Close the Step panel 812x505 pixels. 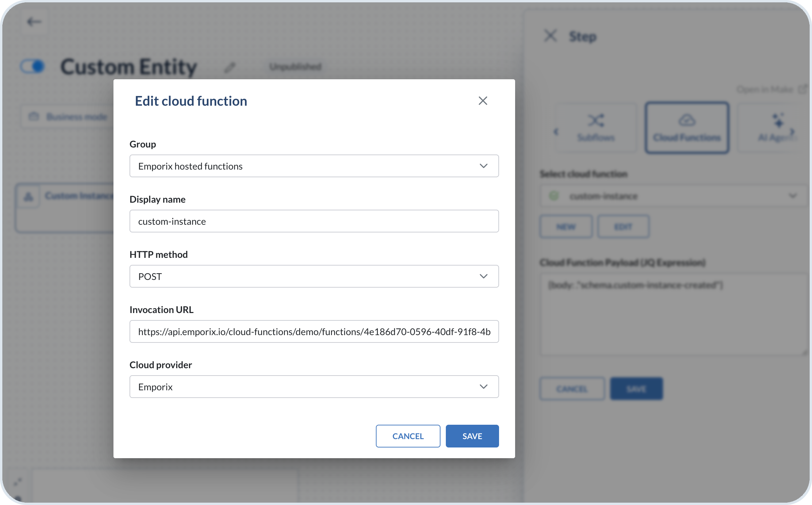[550, 36]
